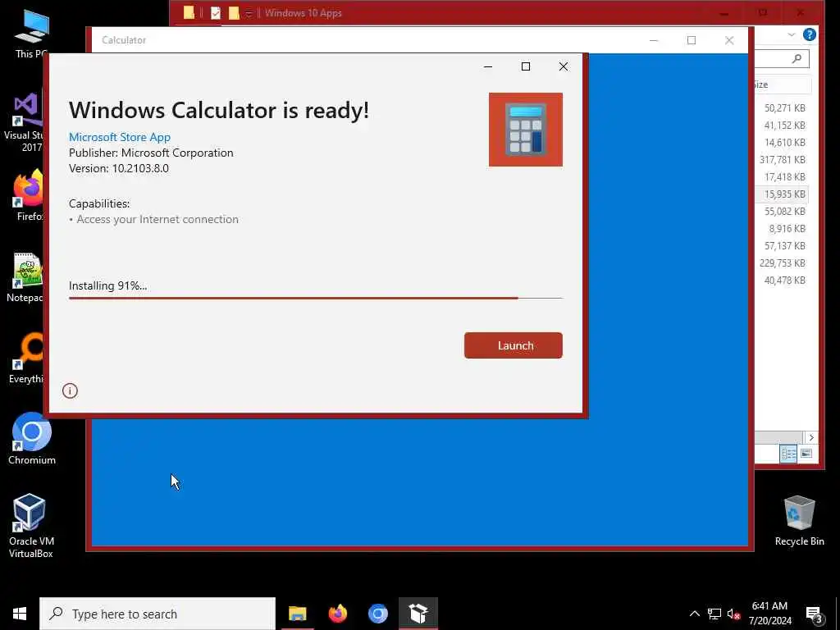
Task: Select the 317,781 KB file row
Action: point(782,160)
